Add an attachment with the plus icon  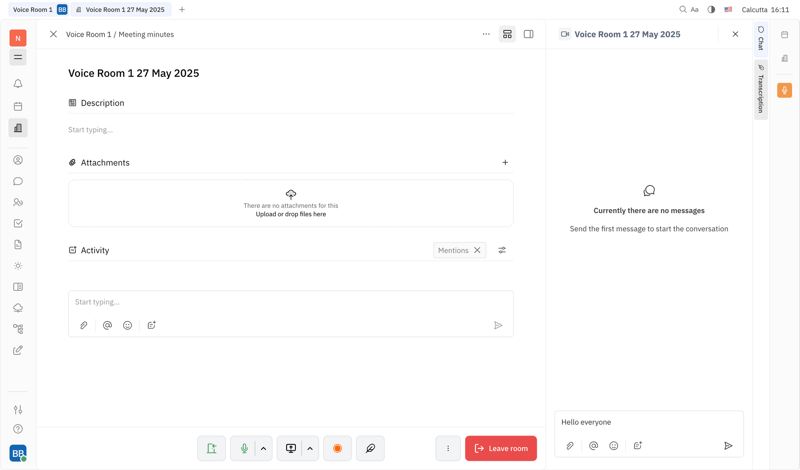pos(505,162)
